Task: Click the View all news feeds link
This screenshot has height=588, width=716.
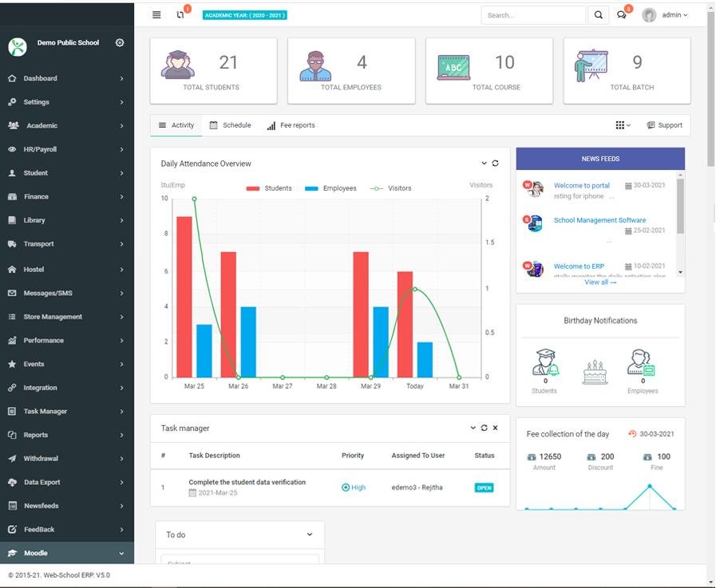Action: [600, 282]
